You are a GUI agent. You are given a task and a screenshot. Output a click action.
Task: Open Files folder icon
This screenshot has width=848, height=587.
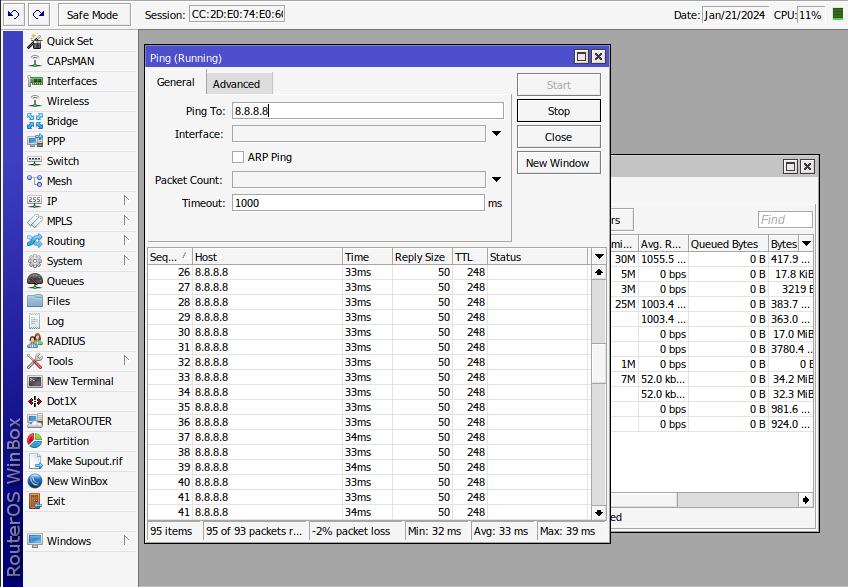tap(35, 301)
